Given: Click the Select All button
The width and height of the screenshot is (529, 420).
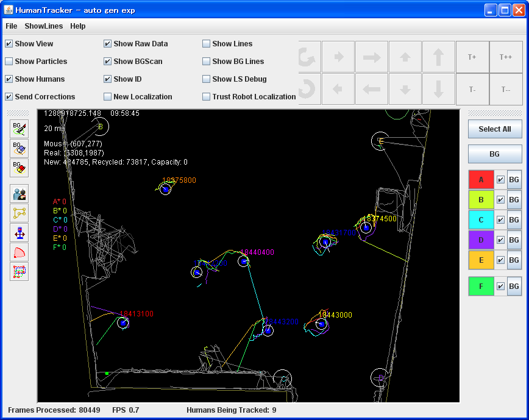Looking at the screenshot, I should (x=494, y=129).
